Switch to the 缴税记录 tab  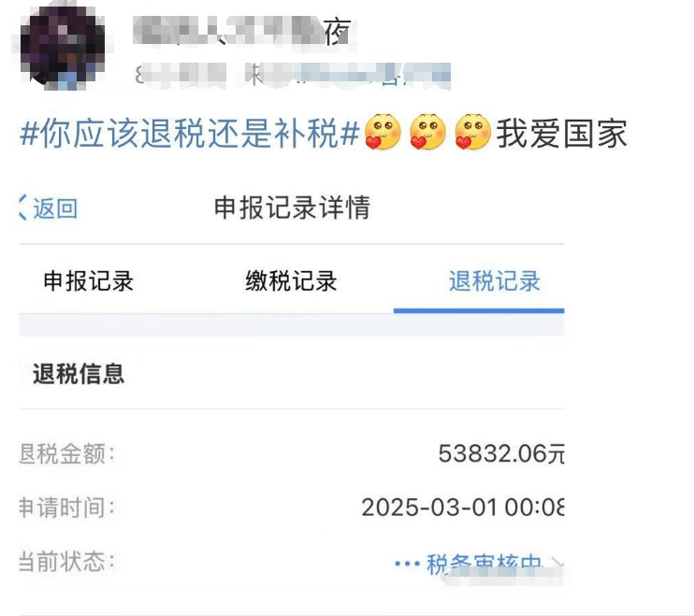291,281
